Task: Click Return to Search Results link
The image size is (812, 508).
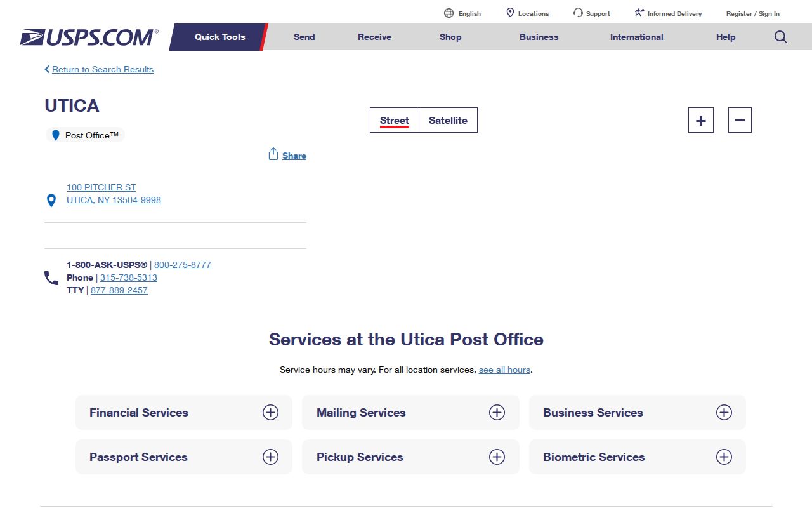Action: [x=103, y=69]
